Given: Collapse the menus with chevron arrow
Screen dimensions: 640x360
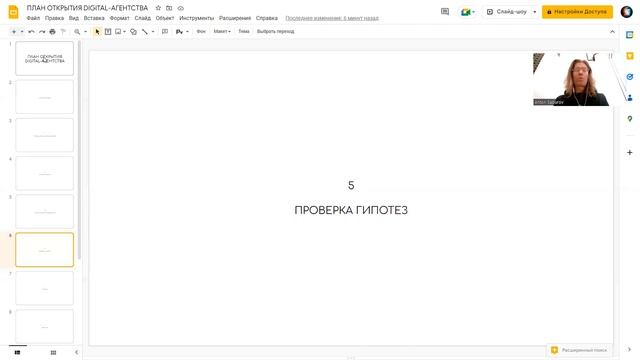Looking at the screenshot, I should click(x=612, y=31).
